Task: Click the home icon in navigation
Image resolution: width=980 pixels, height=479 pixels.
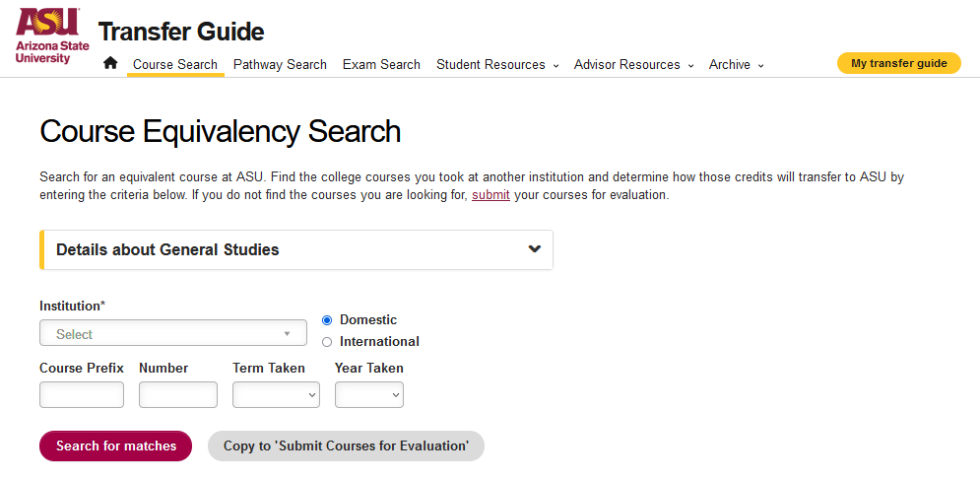Action: 110,63
